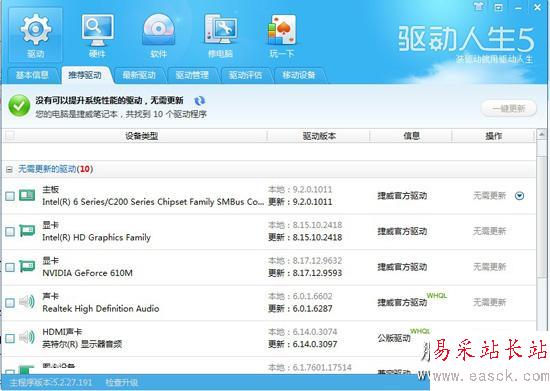Click 捷威官方驱动 on NVIDIA row

click(402, 267)
